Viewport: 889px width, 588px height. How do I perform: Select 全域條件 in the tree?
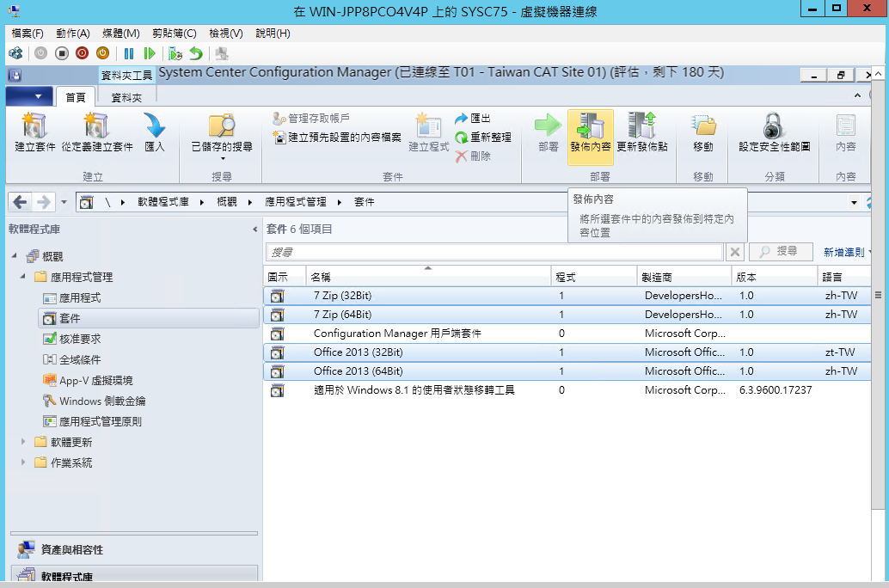pos(80,359)
